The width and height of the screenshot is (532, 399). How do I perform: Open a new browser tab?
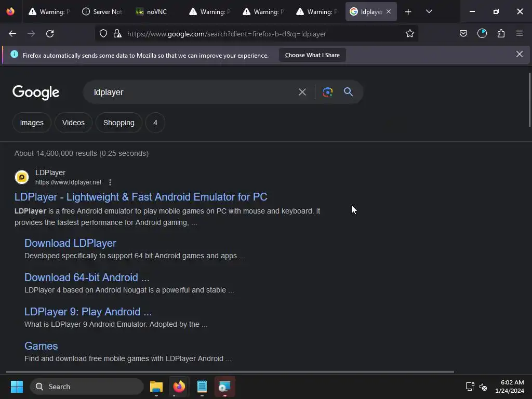408,12
